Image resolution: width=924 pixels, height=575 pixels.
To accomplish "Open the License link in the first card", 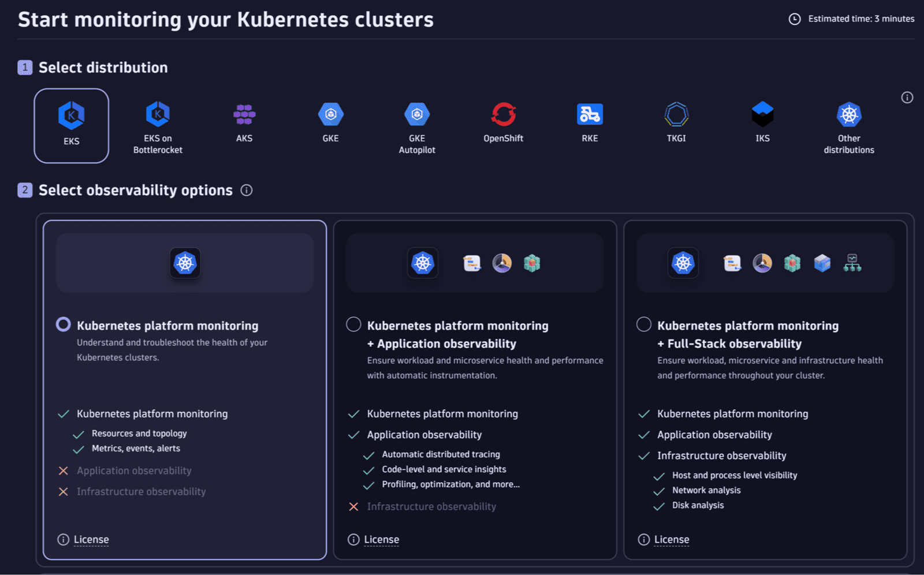I will tap(91, 539).
